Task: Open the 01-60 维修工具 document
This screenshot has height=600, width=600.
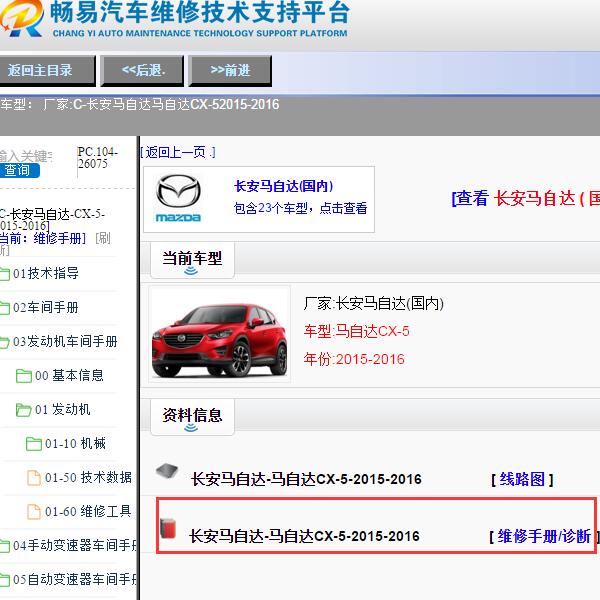Action: pos(88,511)
